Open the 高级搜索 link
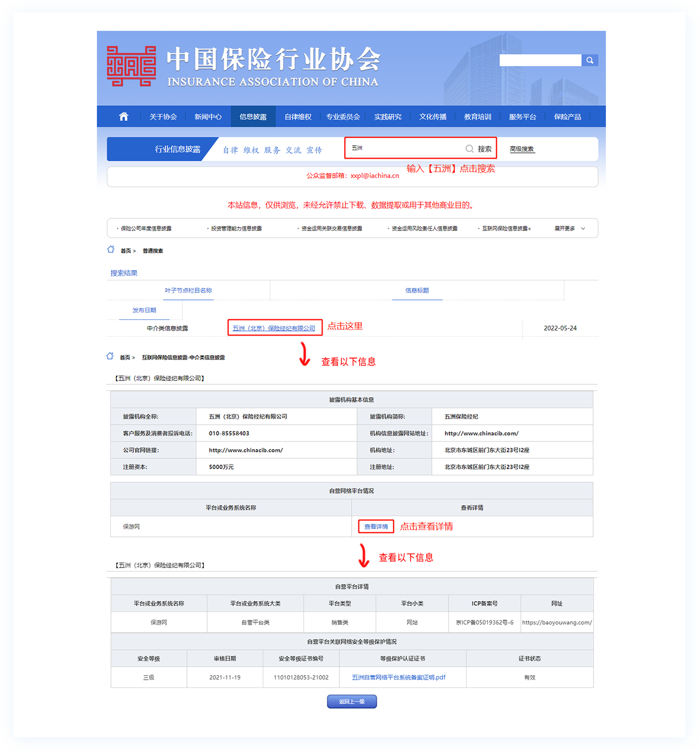 point(522,149)
